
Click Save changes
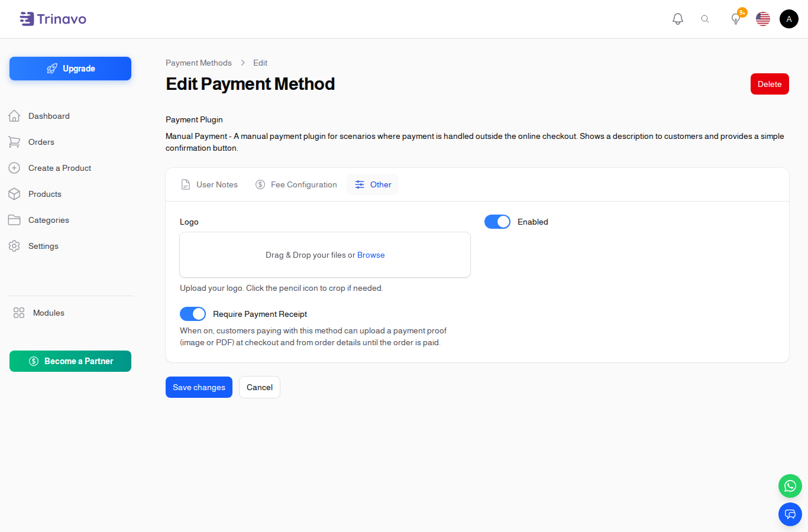pos(199,387)
